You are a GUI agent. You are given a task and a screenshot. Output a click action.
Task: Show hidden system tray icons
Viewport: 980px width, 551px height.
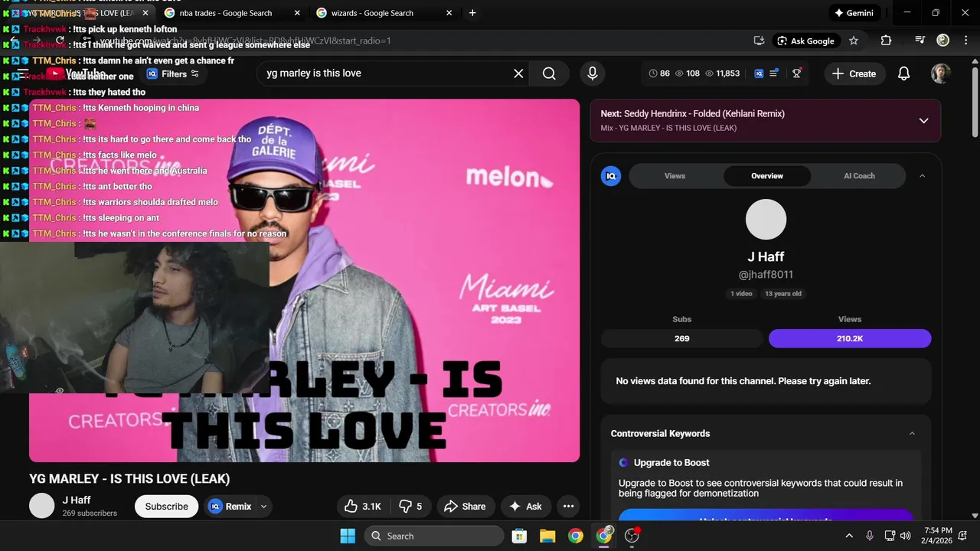tap(848, 536)
